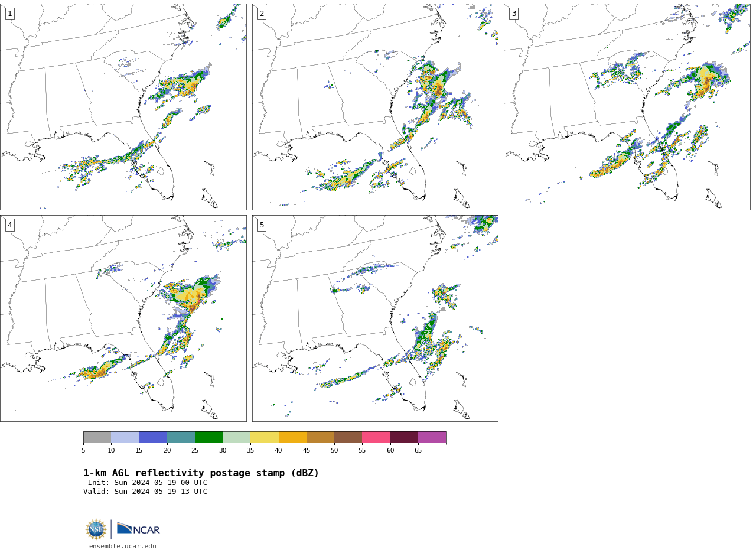This screenshot has height=553, width=756.
Task: Open ensemble member 5 postage stamp map
Action: tap(375, 318)
